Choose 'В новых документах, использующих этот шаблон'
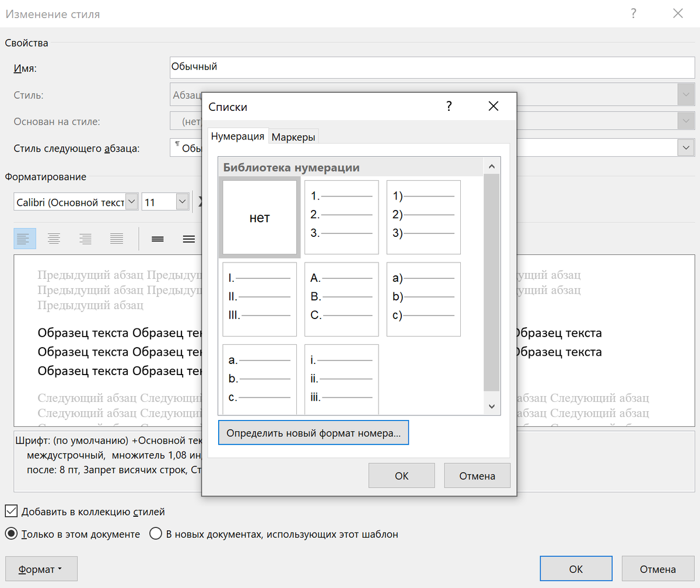 pos(155,534)
